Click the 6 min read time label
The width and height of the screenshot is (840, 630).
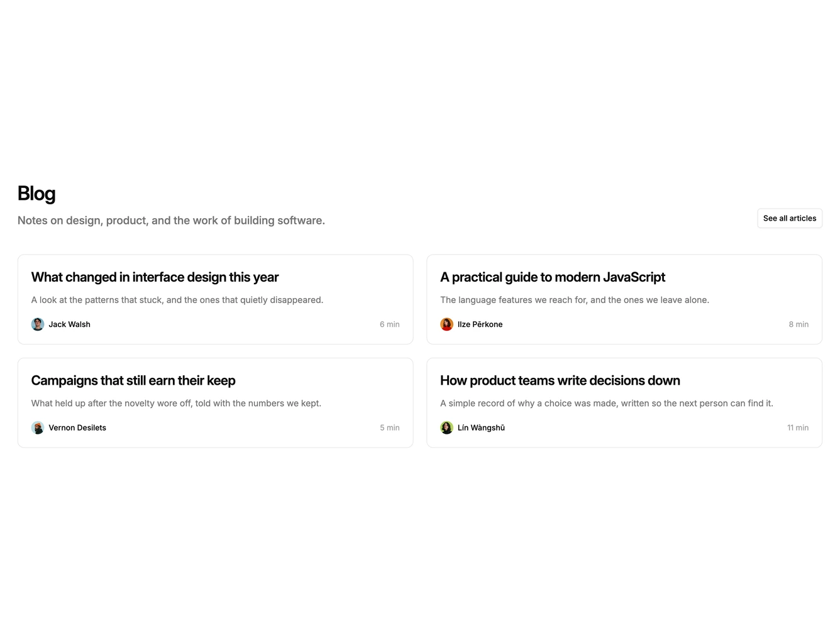pyautogui.click(x=390, y=324)
